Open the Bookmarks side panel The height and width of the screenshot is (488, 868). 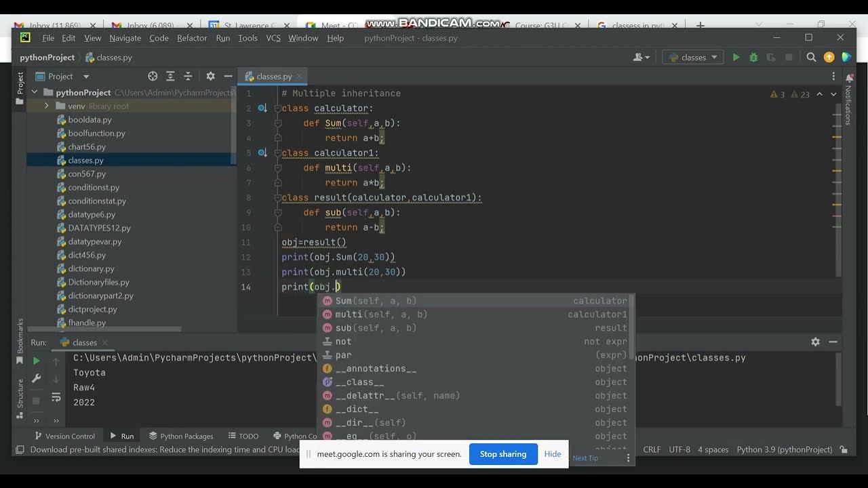tap(20, 340)
